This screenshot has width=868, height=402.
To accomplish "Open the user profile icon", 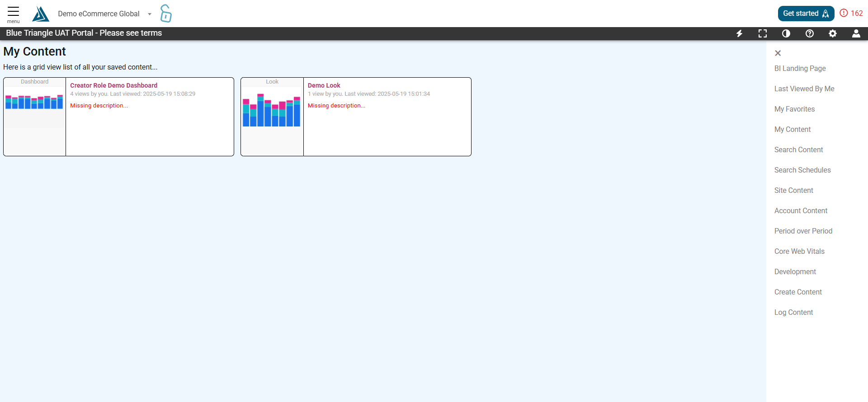I will pyautogui.click(x=856, y=33).
